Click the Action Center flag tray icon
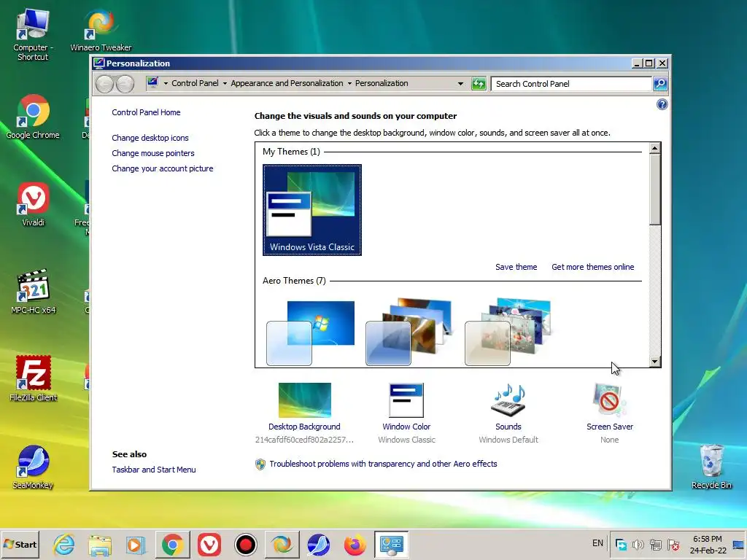 (x=673, y=544)
